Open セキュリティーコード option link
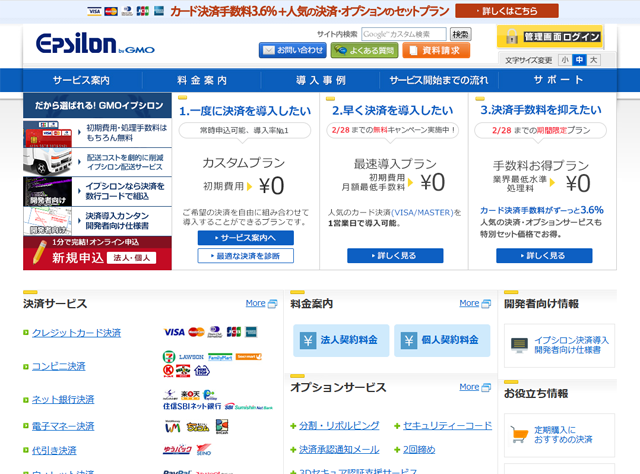The width and height of the screenshot is (640, 474). click(x=447, y=425)
